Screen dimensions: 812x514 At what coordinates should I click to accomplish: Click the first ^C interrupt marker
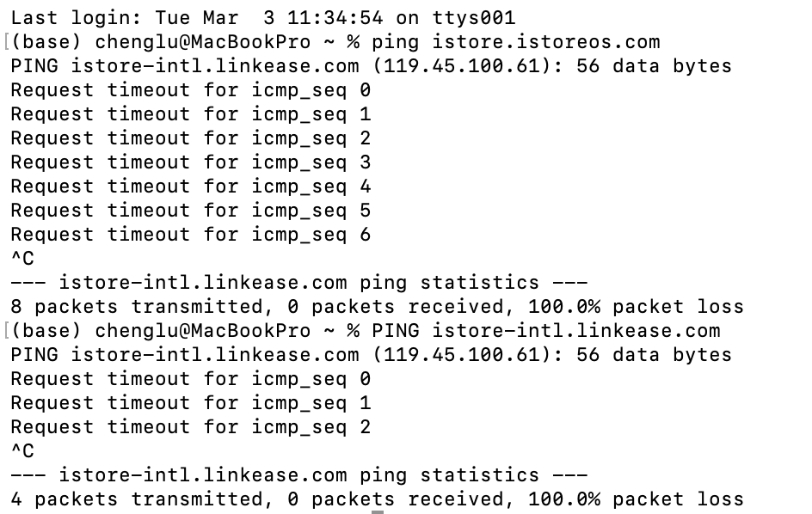click(22, 258)
